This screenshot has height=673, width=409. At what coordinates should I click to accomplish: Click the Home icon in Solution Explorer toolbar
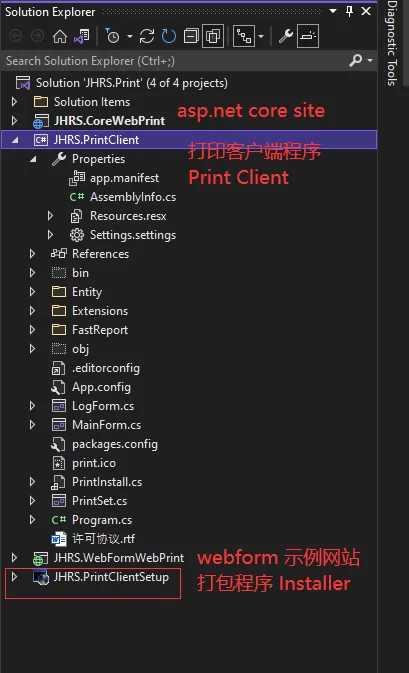pyautogui.click(x=60, y=36)
